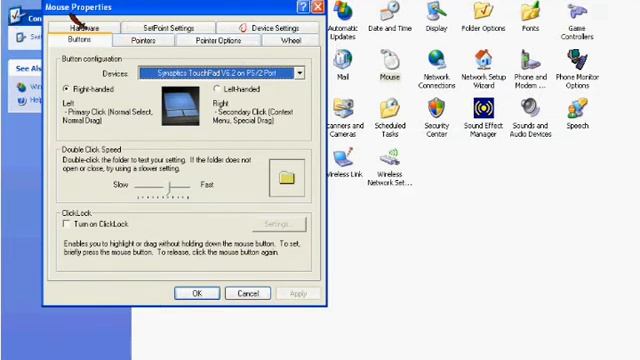This screenshot has width=640, height=360.
Task: Enable the Turn on ClickLock checkbox
Action: pos(66,224)
